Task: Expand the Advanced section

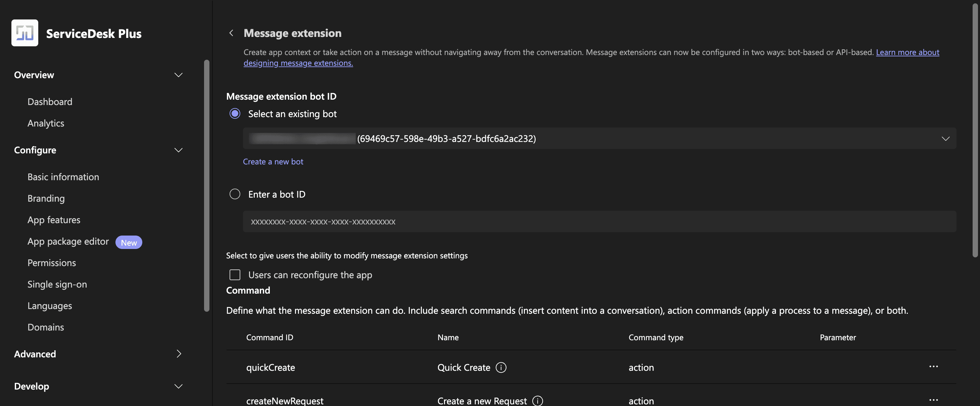Action: pyautogui.click(x=178, y=354)
